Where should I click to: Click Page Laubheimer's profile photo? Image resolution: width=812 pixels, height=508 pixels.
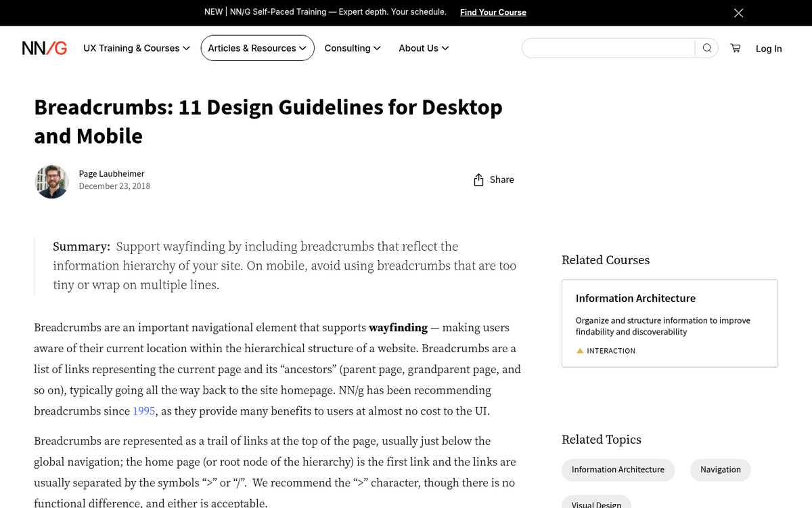(51, 182)
